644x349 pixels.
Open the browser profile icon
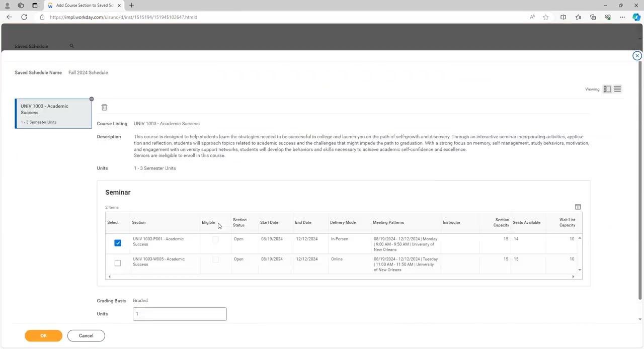click(7, 5)
